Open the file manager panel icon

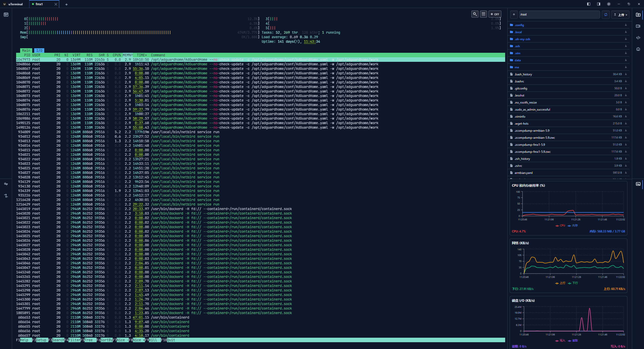coord(638,15)
